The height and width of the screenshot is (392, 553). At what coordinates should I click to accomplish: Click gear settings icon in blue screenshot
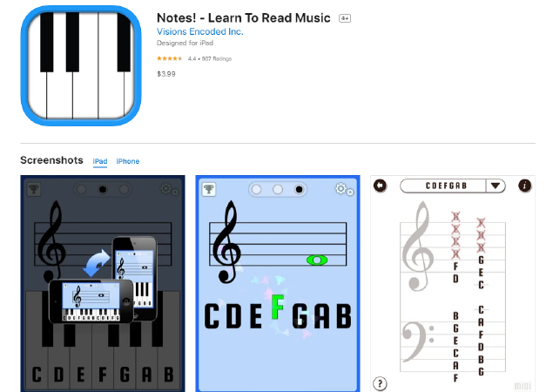pos(344,189)
